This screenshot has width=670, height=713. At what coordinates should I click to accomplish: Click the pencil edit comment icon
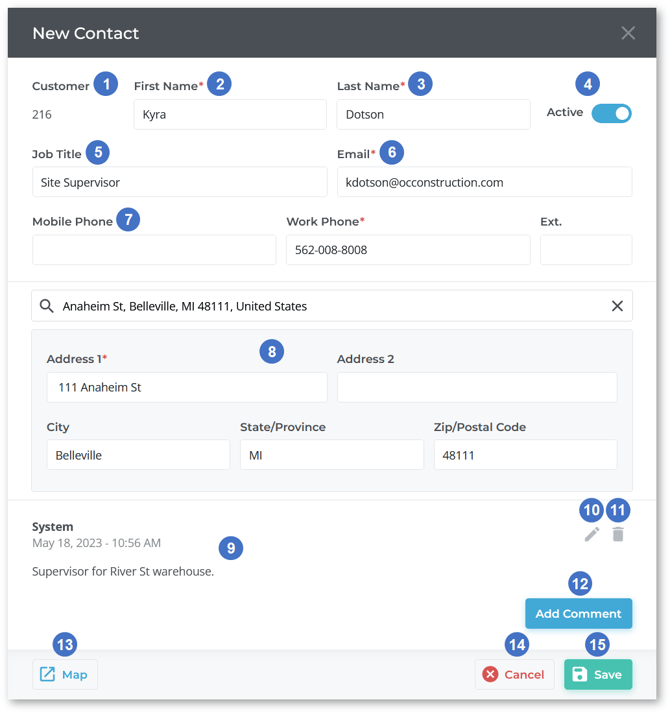tap(592, 535)
